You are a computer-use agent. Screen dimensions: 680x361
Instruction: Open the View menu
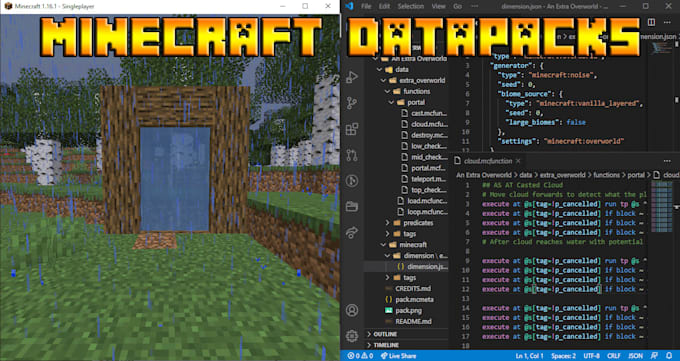tap(438, 6)
